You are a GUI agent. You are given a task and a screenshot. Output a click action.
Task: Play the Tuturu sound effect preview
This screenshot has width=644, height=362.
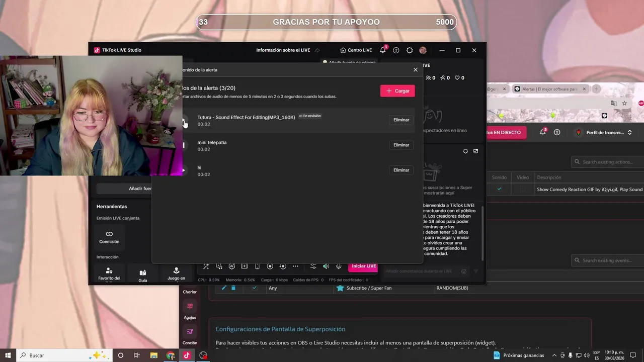[x=184, y=120]
